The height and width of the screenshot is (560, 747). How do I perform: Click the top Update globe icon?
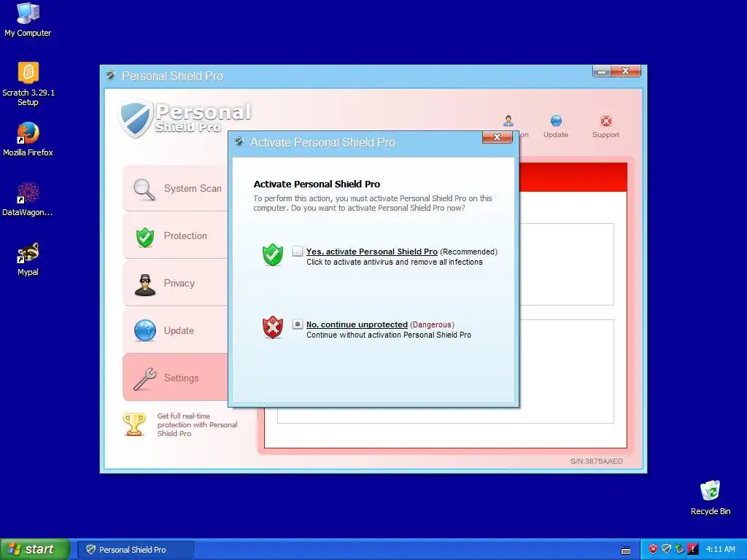556,121
